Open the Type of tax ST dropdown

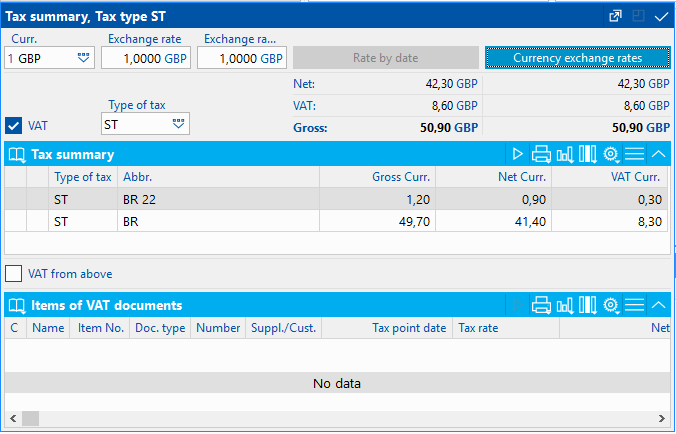click(178, 125)
